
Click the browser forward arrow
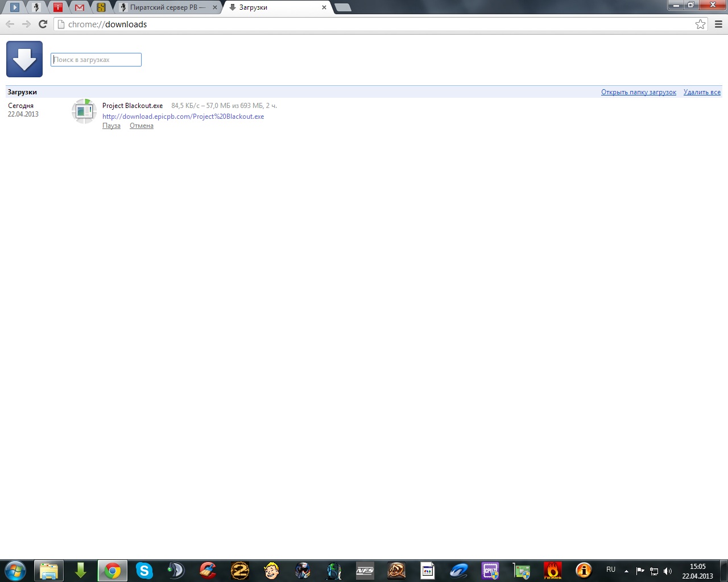26,24
